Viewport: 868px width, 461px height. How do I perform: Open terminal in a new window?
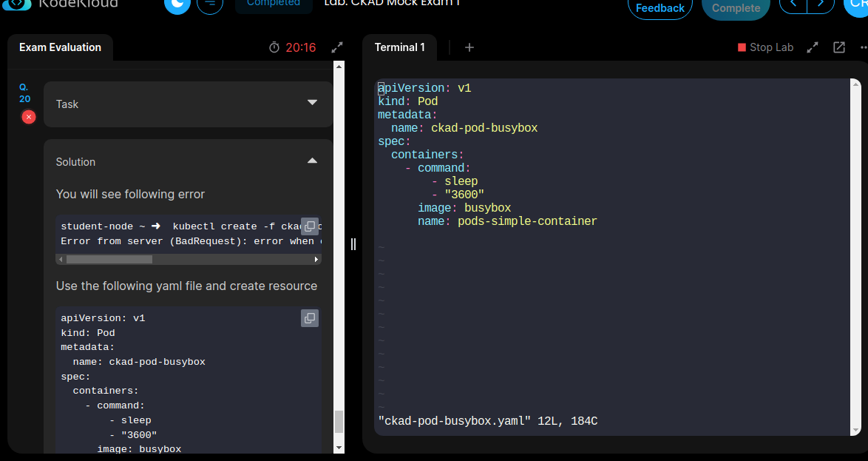tap(839, 47)
